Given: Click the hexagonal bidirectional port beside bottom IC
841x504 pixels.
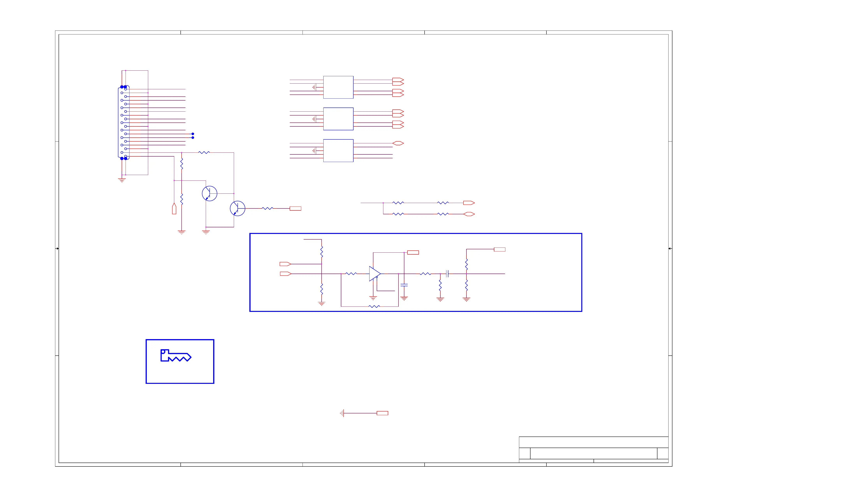Looking at the screenshot, I should [x=398, y=143].
